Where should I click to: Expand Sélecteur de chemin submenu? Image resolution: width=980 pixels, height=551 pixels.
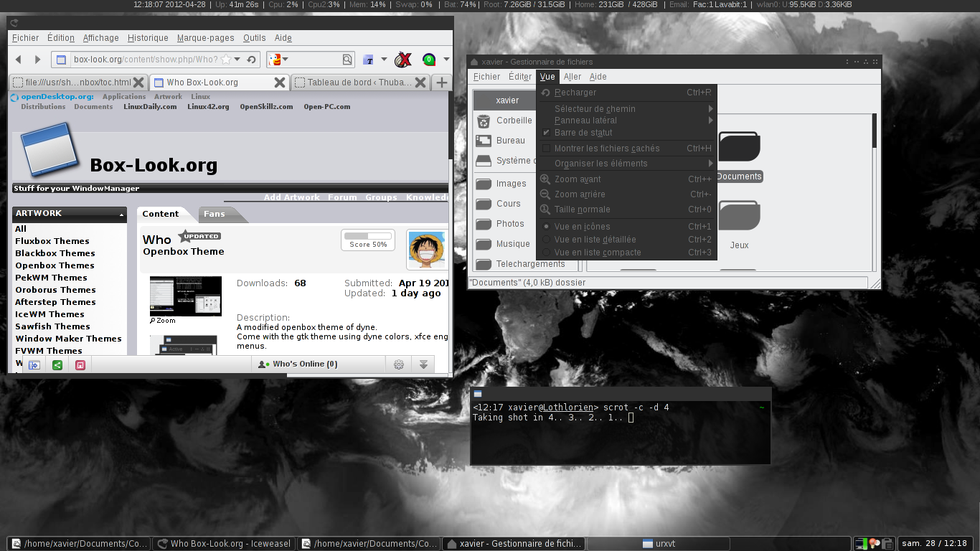[627, 109]
